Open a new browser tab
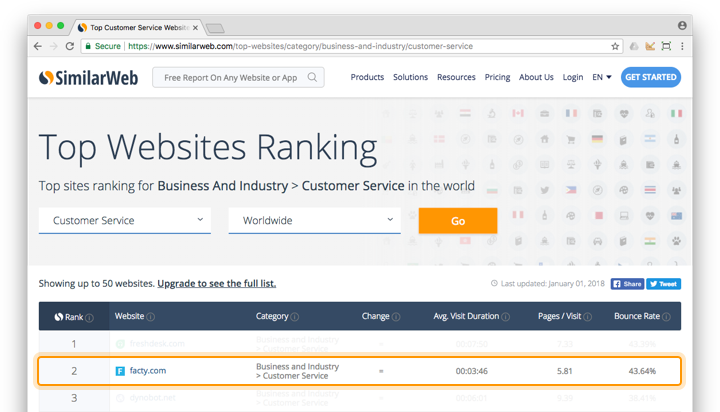Screen dimensions: 720x412 point(215,28)
